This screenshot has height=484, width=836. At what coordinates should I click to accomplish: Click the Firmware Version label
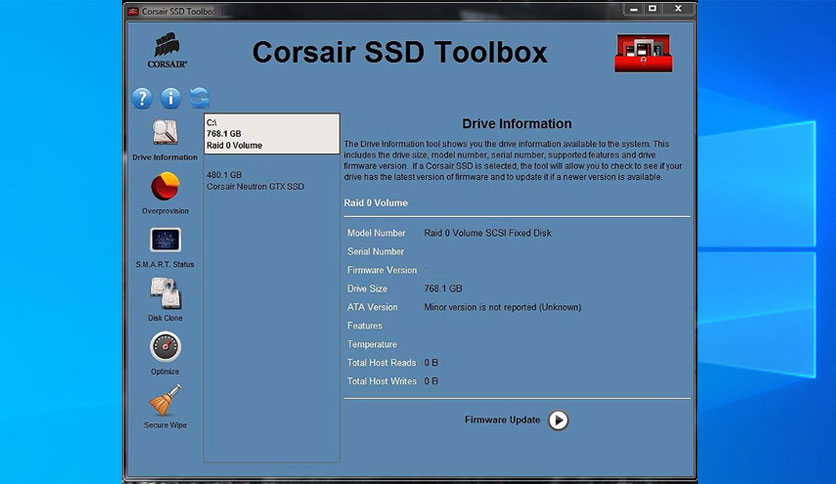382,270
